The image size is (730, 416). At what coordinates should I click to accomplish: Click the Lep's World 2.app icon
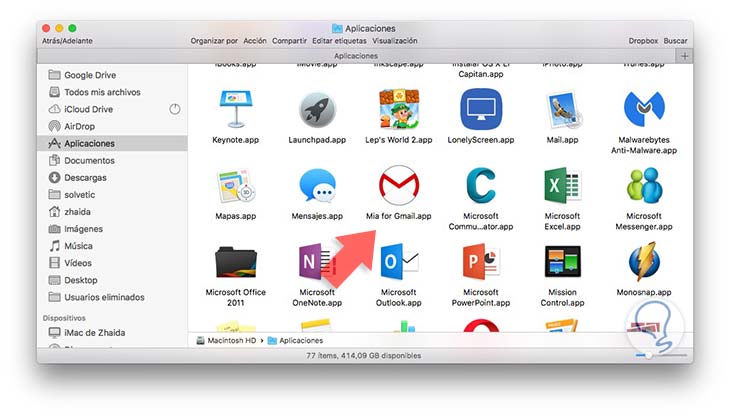(399, 109)
